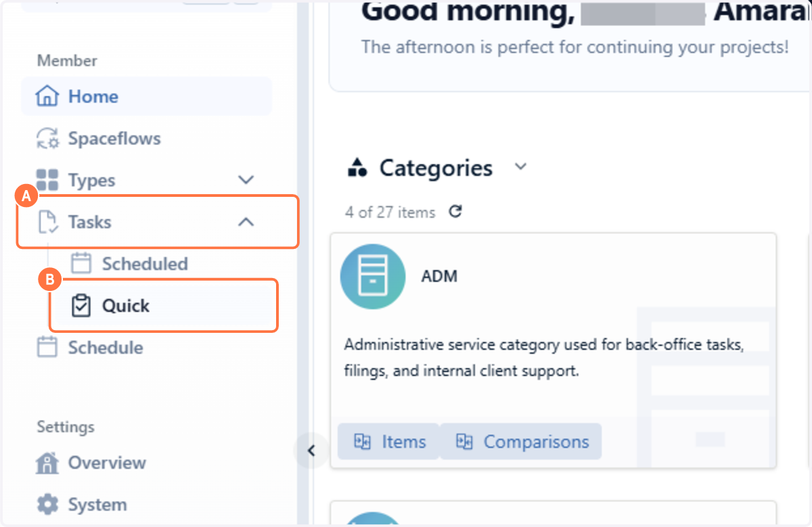Open Home in the sidebar
The width and height of the screenshot is (812, 527).
pyautogui.click(x=146, y=97)
